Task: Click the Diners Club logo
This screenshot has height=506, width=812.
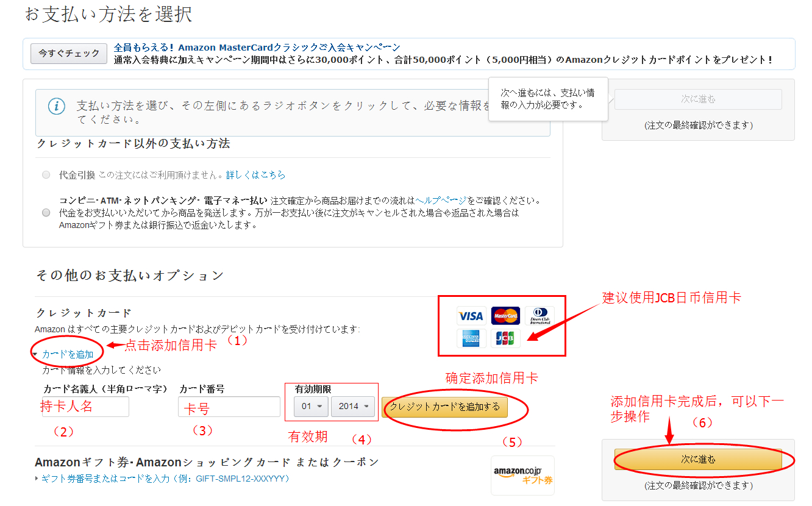Action: click(x=540, y=316)
